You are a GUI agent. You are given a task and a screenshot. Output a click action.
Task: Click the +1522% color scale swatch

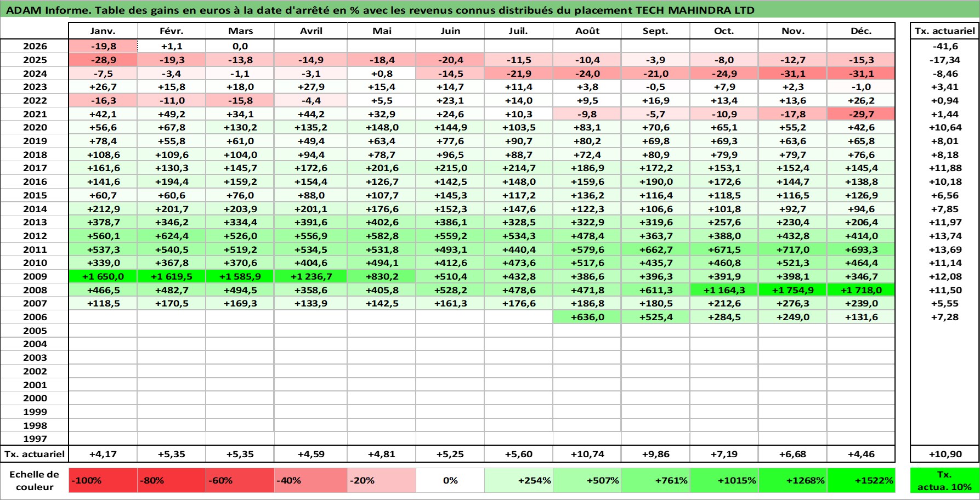[861, 480]
